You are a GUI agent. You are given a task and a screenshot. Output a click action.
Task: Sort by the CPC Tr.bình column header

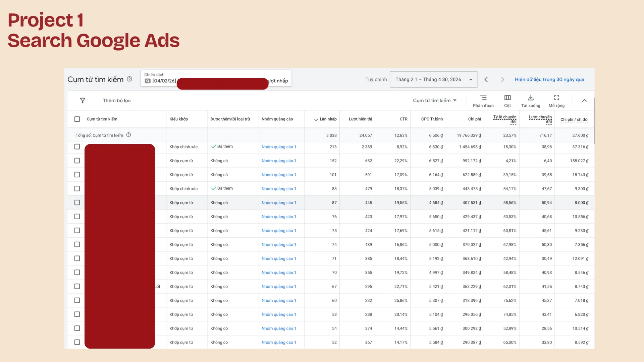point(432,119)
